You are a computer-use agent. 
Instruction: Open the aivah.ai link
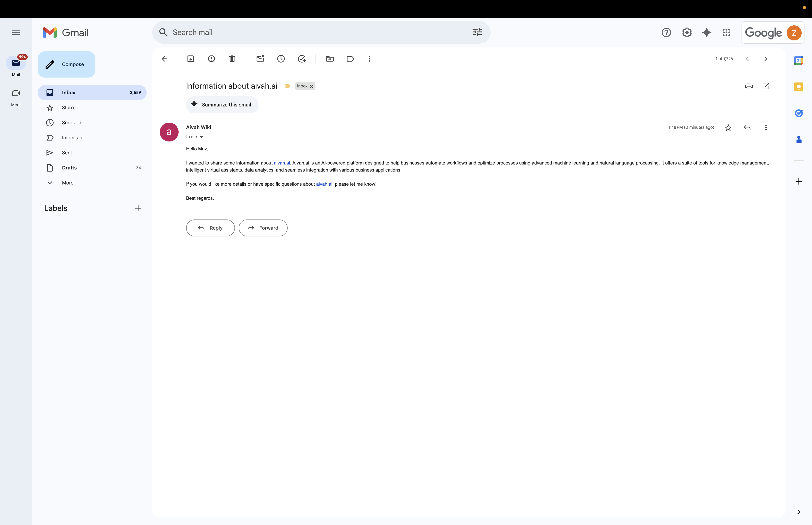pos(281,163)
